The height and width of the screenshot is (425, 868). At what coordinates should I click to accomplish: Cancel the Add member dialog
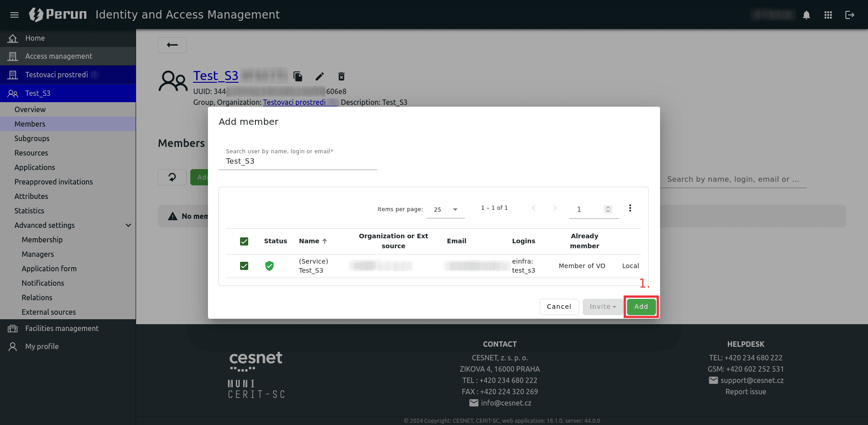(x=559, y=307)
